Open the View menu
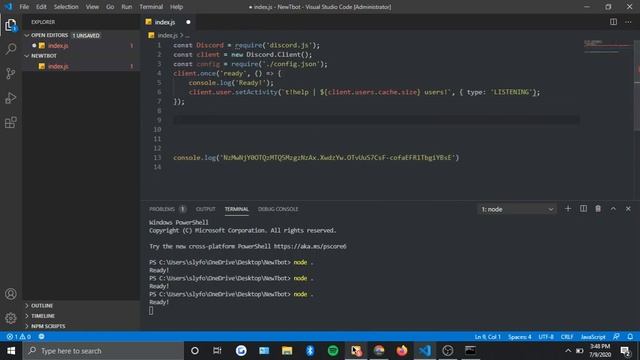The width and height of the screenshot is (640, 360). [x=92, y=7]
